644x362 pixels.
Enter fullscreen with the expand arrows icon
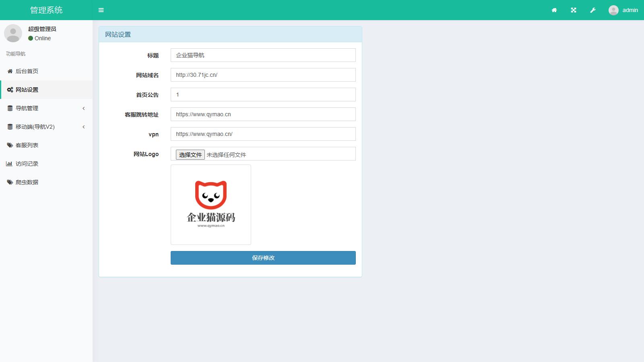pyautogui.click(x=574, y=10)
